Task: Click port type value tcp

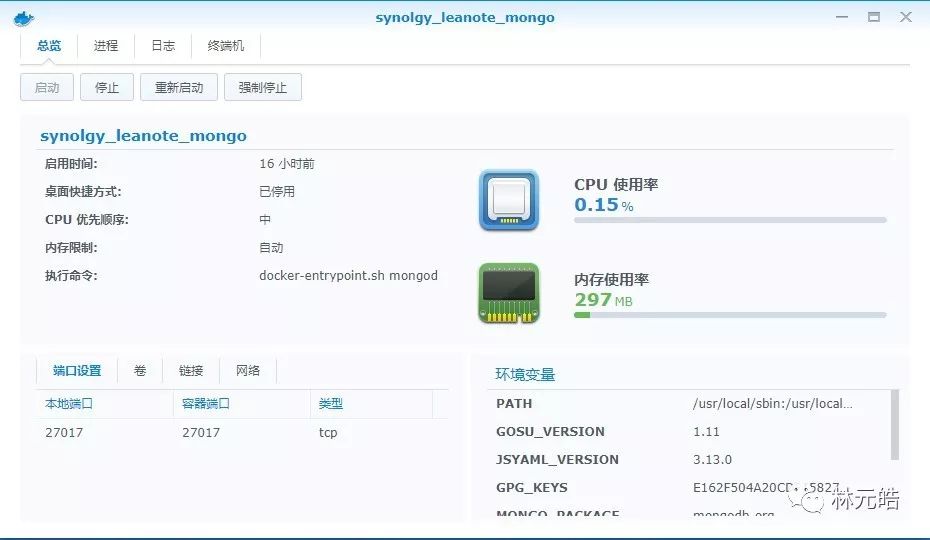Action: pyautogui.click(x=328, y=433)
